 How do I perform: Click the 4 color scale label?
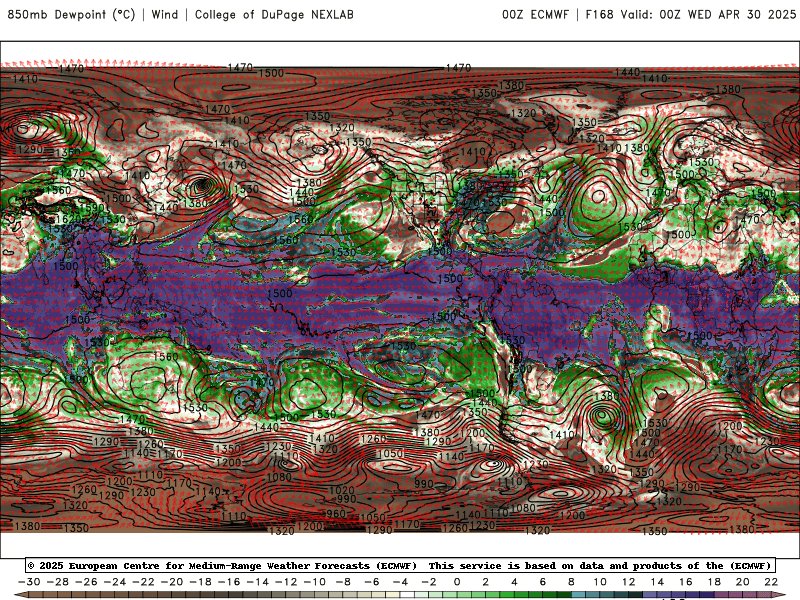(514, 582)
